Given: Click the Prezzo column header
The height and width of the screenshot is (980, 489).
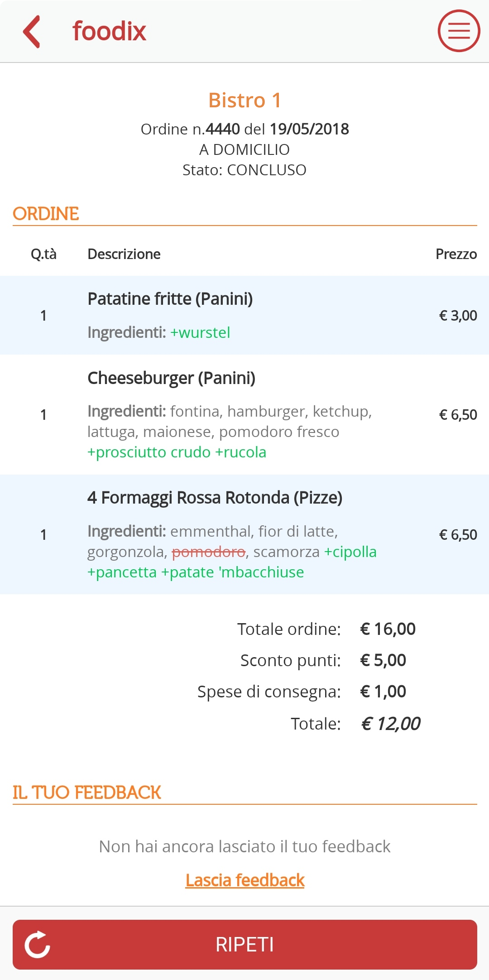Looking at the screenshot, I should [456, 254].
